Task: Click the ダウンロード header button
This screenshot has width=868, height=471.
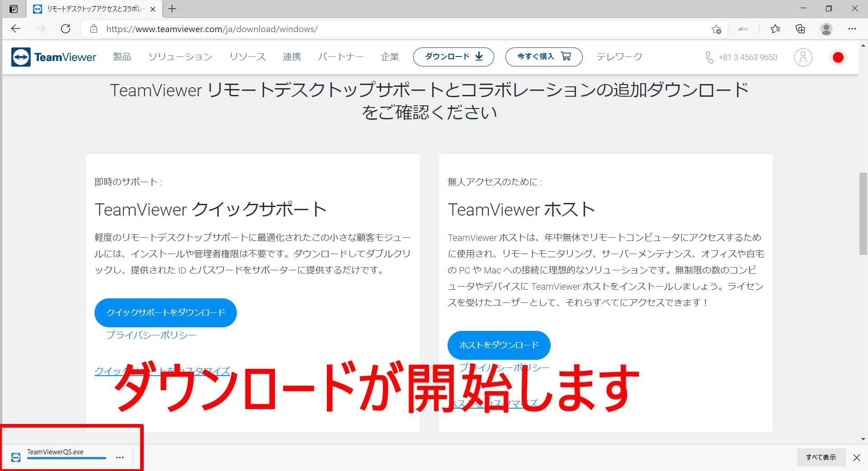Action: [x=453, y=57]
